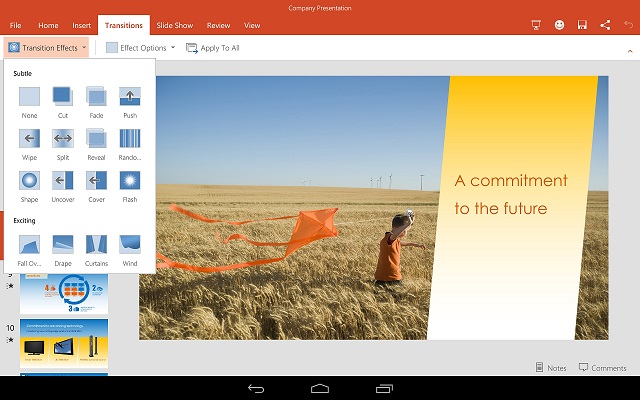The image size is (640, 400).
Task: Apply the Curtains exciting transition
Action: click(x=96, y=245)
